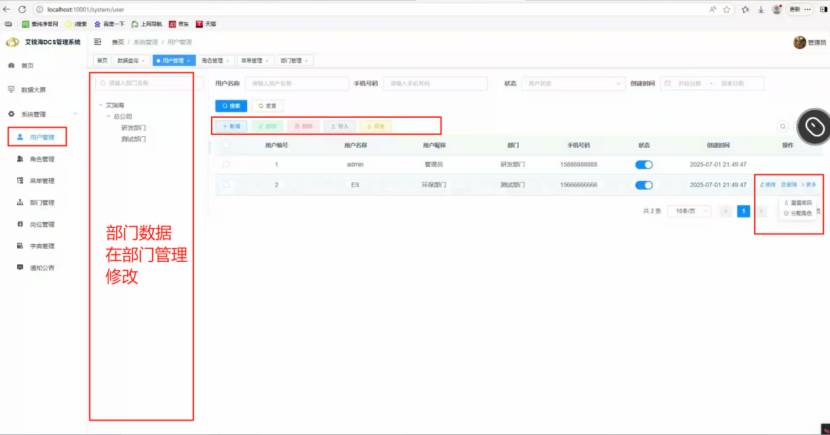Collapse the sidebar using the hamburger icon
The width and height of the screenshot is (830, 435).
(97, 42)
